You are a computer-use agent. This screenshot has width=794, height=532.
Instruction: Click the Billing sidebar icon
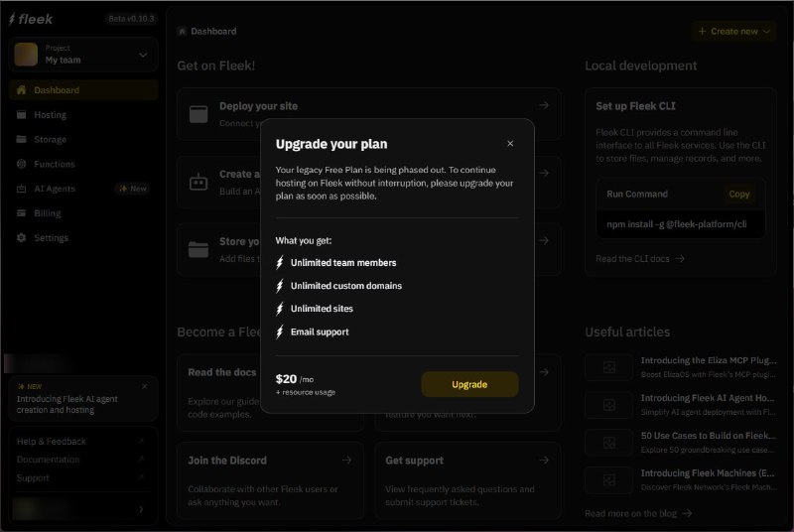point(22,213)
